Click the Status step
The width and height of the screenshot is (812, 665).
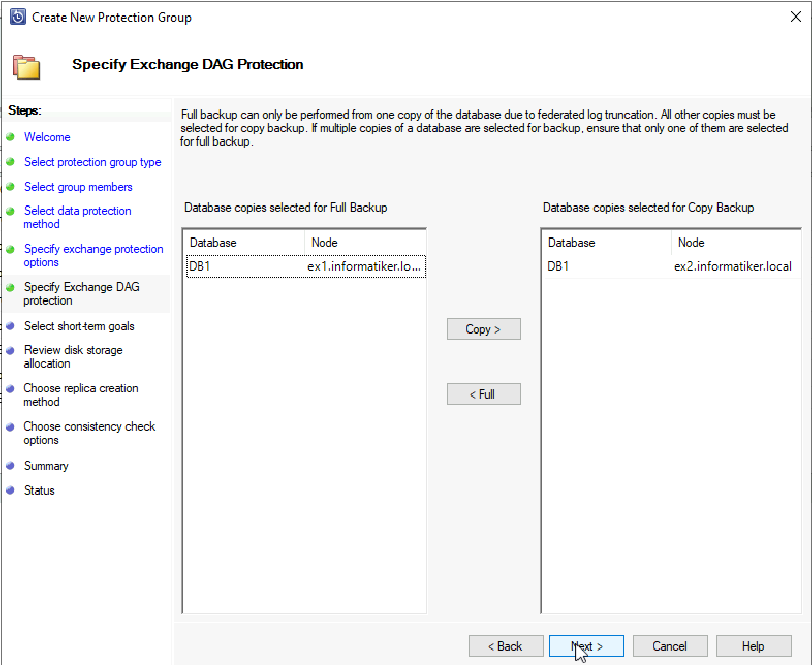tap(39, 490)
